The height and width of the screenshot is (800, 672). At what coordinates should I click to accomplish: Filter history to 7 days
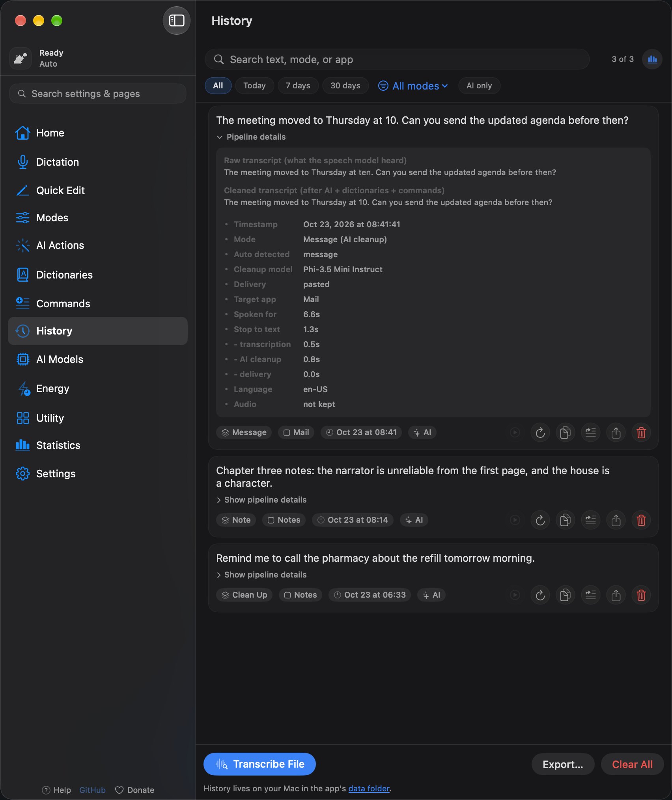pos(298,86)
